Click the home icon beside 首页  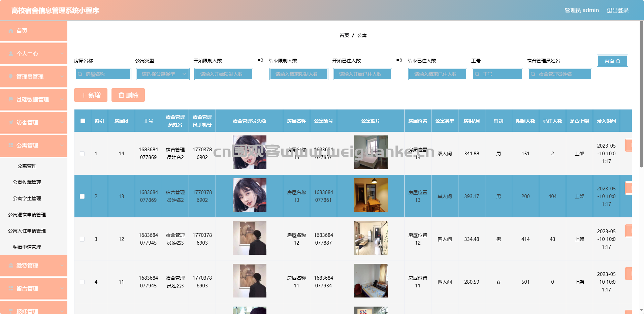click(x=11, y=31)
